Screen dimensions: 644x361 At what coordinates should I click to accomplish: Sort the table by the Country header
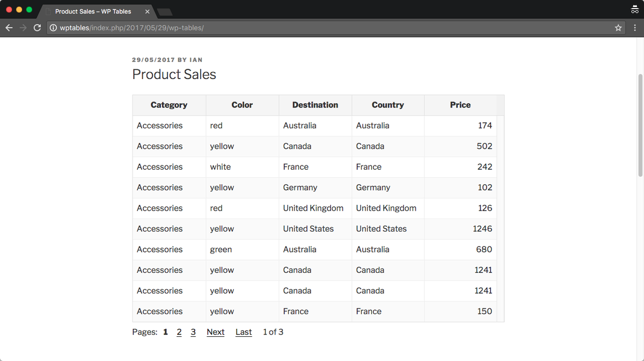[x=387, y=105]
